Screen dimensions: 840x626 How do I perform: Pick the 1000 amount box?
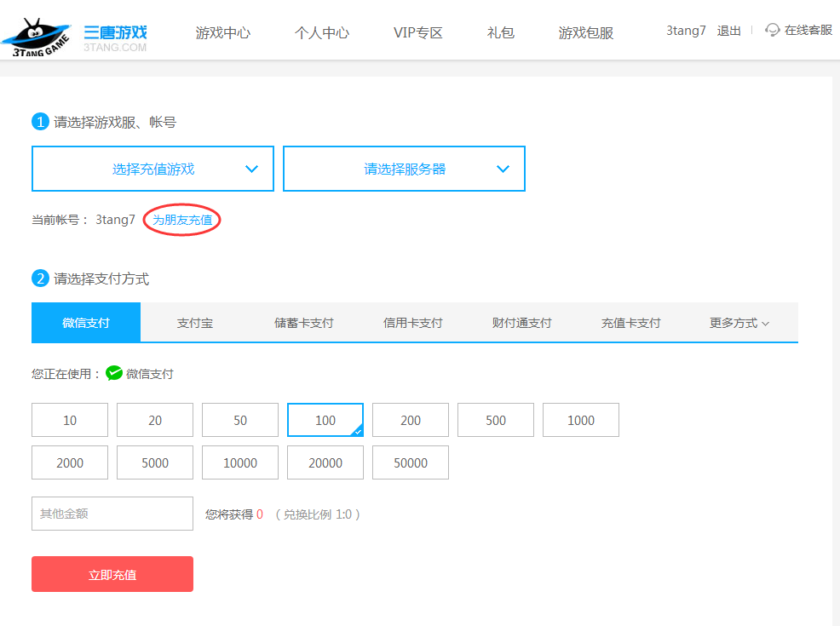[581, 420]
